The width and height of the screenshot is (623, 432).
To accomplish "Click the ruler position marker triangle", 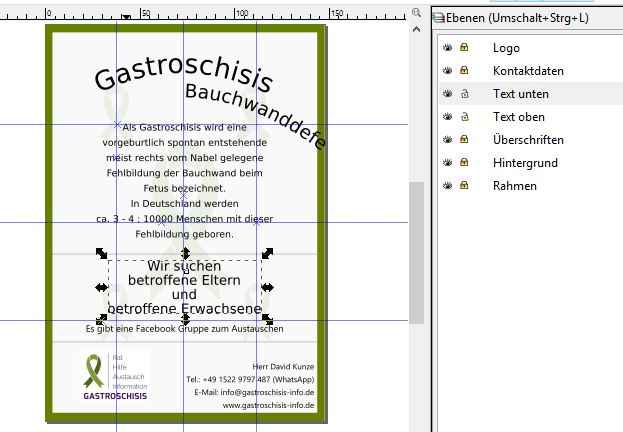I will [x=126, y=17].
